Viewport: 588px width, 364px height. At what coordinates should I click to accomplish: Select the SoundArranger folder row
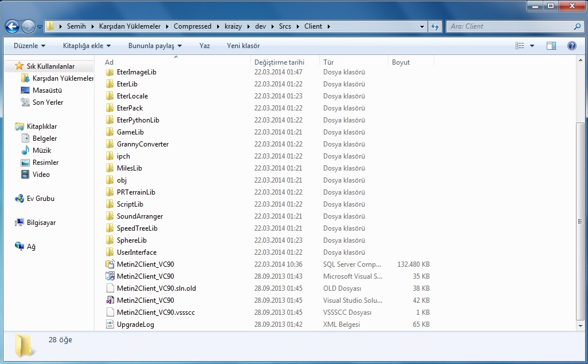click(x=268, y=216)
